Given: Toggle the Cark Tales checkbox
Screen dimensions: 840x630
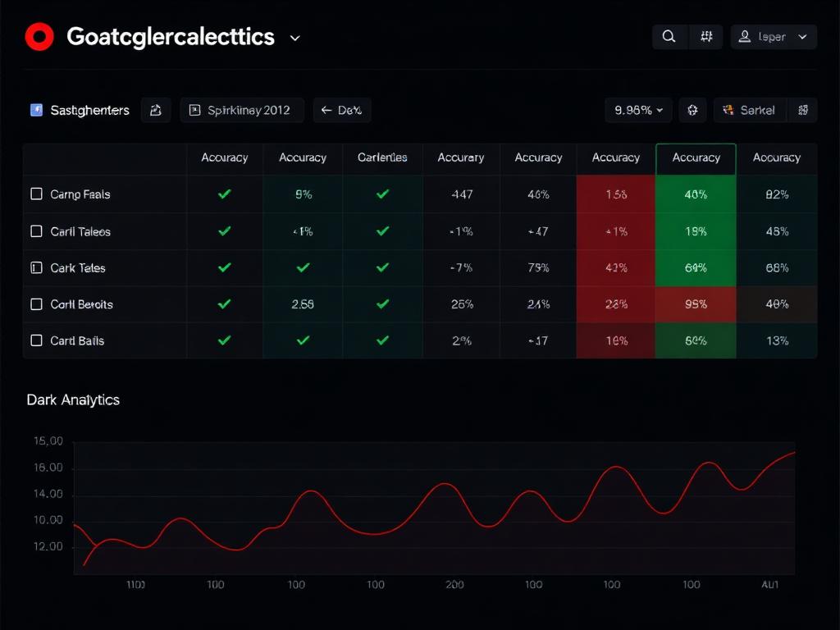Looking at the screenshot, I should pyautogui.click(x=36, y=267).
